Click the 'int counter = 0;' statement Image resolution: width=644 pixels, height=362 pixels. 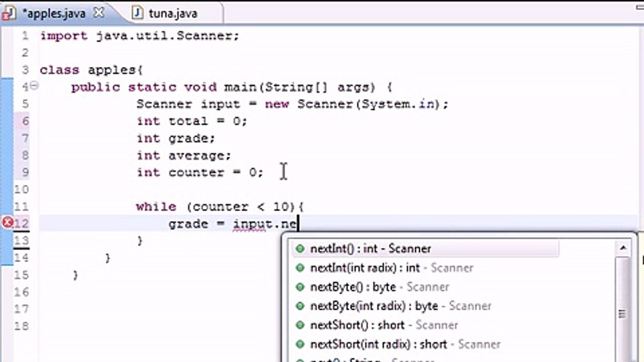point(200,172)
